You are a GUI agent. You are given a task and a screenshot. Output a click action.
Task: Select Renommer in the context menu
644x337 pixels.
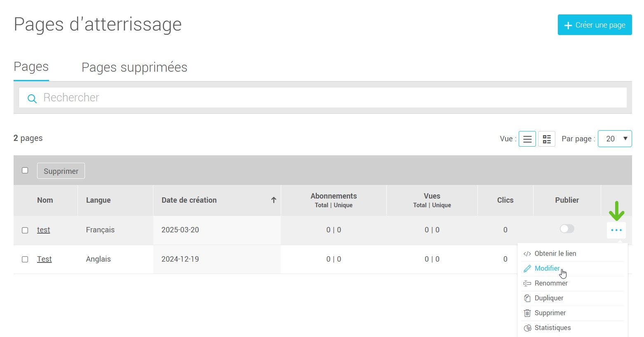tap(551, 283)
